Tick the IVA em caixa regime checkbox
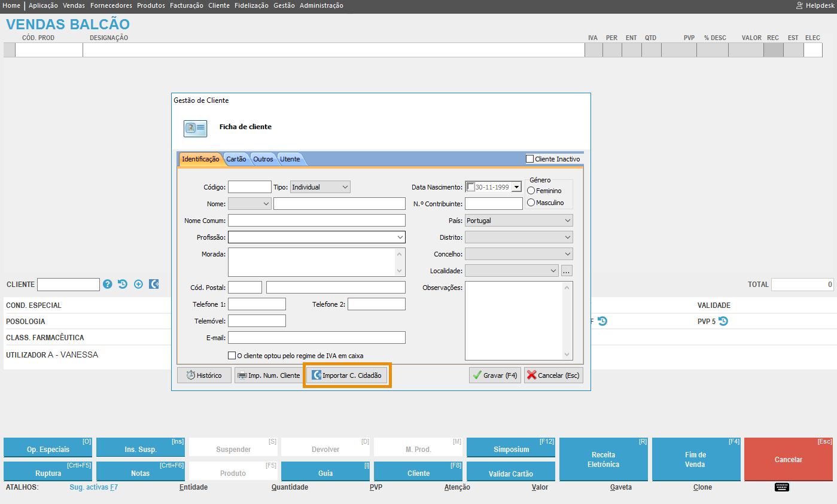837x504 pixels. [x=232, y=356]
